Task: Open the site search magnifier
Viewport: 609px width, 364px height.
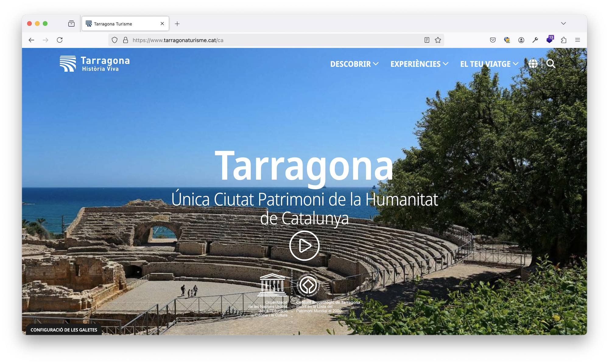Action: 551,64
